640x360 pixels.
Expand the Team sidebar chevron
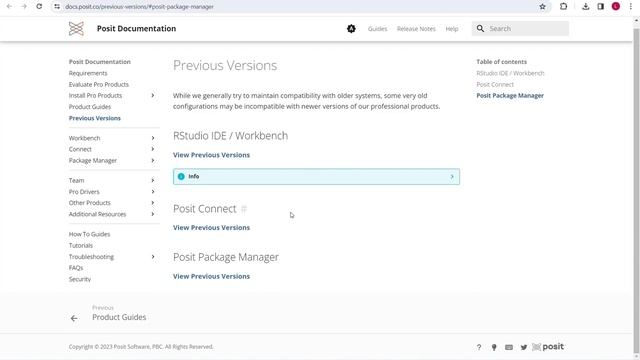click(x=153, y=180)
